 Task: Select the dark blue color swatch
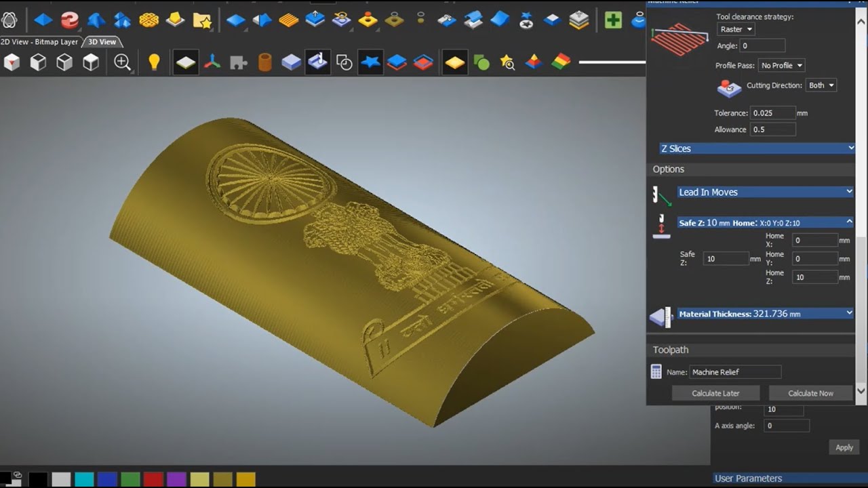[107, 480]
